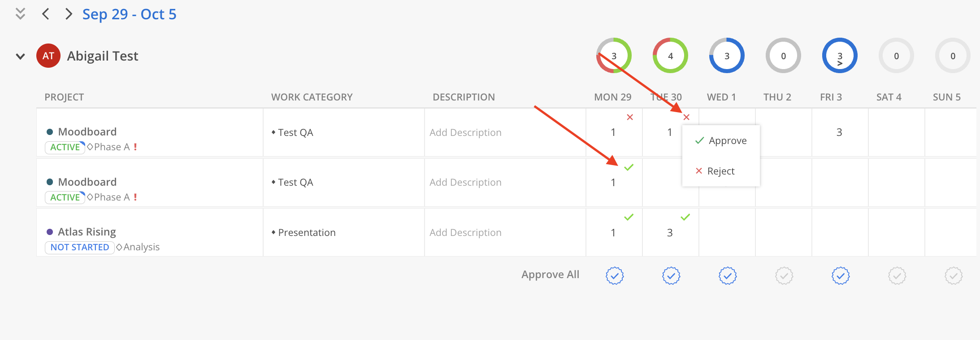
Task: Toggle Approve All badge for Monday 29
Action: [x=615, y=275]
